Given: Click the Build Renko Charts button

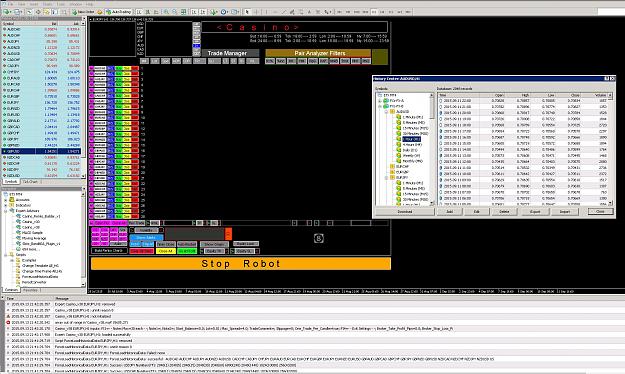Looking at the screenshot, I should point(108,251).
